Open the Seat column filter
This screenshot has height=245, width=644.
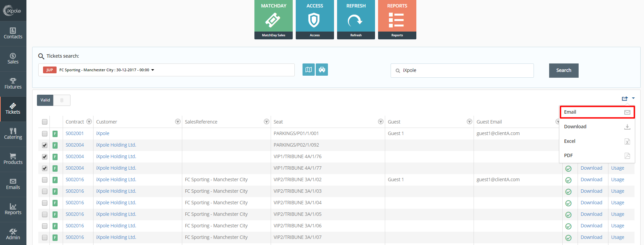click(x=381, y=121)
